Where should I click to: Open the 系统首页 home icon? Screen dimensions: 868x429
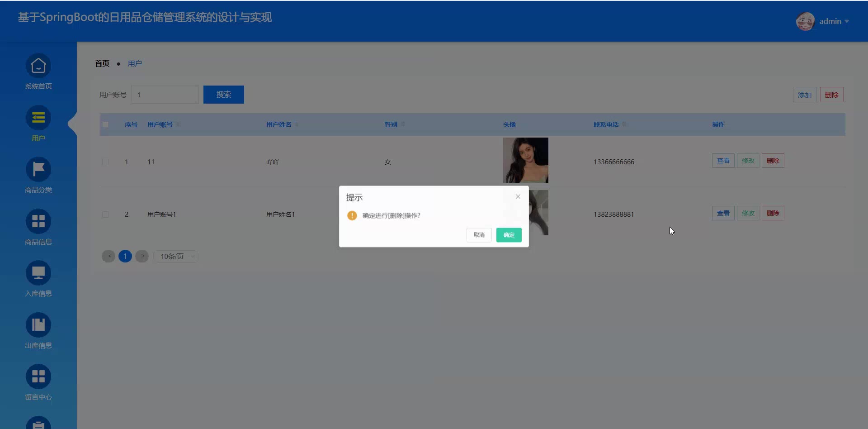(x=38, y=66)
